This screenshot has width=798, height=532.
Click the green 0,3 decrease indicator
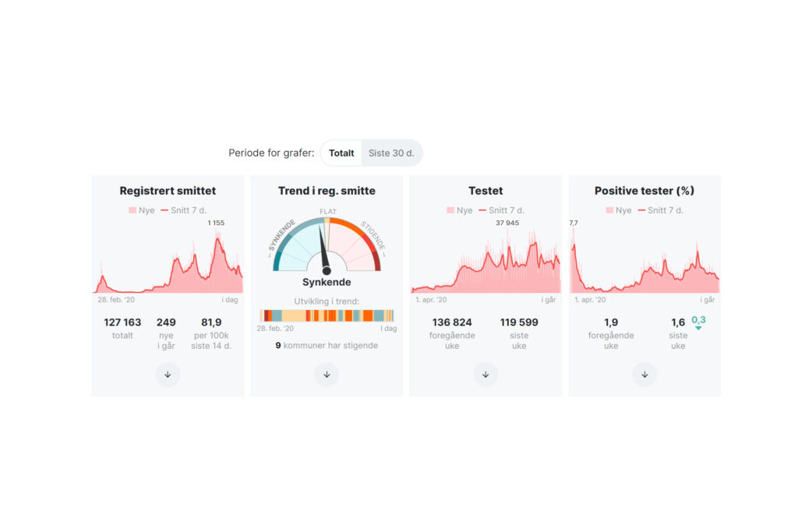point(698,321)
